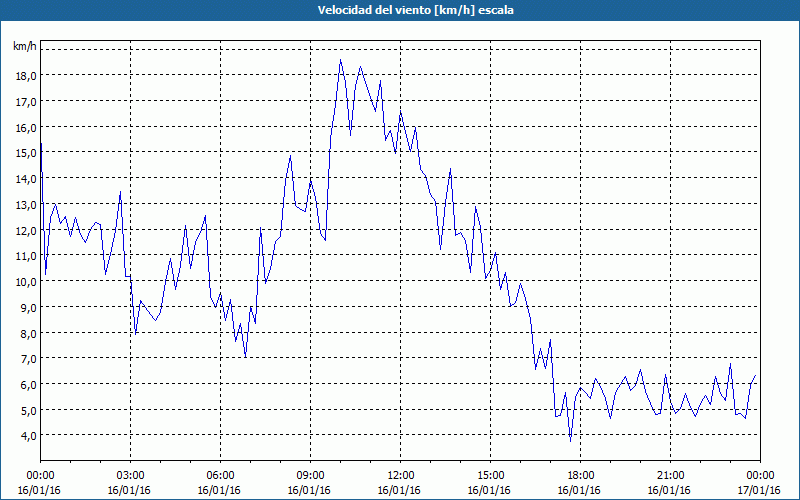The width and height of the screenshot is (800, 500).
Task: Click the 'km/h' unit label on the axis
Action: (25, 46)
